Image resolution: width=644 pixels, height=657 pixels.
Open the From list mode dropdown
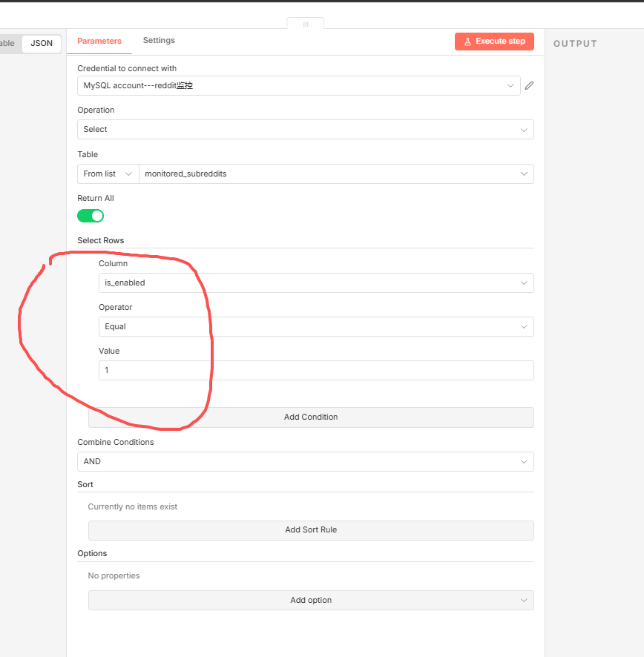[x=108, y=174]
